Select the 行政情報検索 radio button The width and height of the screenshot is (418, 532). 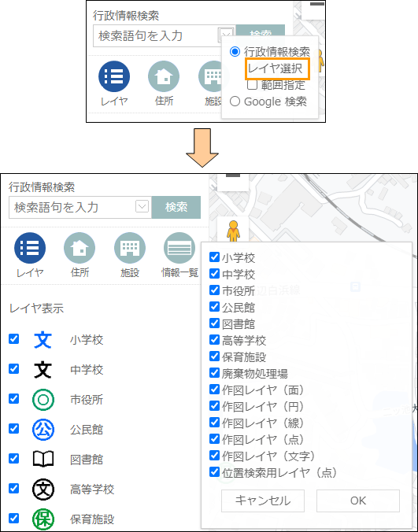pyautogui.click(x=235, y=52)
